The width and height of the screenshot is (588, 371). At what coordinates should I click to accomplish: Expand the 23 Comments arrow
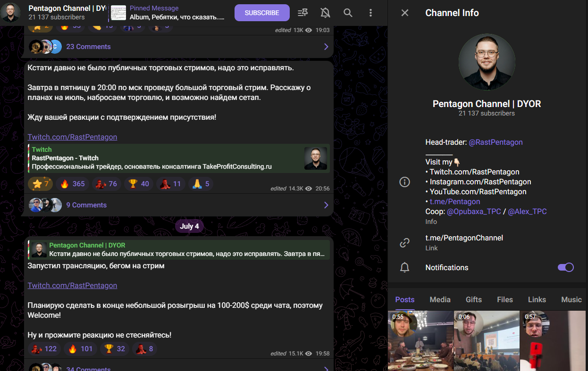coord(326,47)
